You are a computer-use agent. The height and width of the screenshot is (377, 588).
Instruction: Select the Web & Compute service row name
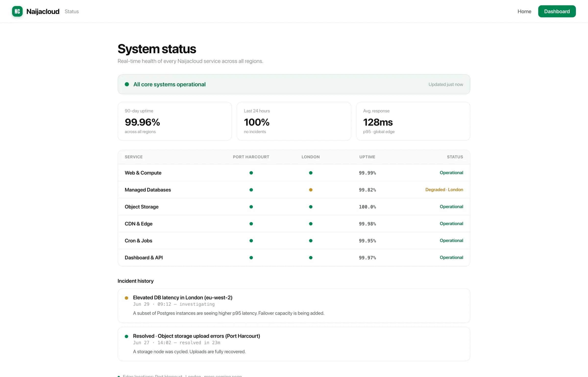click(x=143, y=173)
